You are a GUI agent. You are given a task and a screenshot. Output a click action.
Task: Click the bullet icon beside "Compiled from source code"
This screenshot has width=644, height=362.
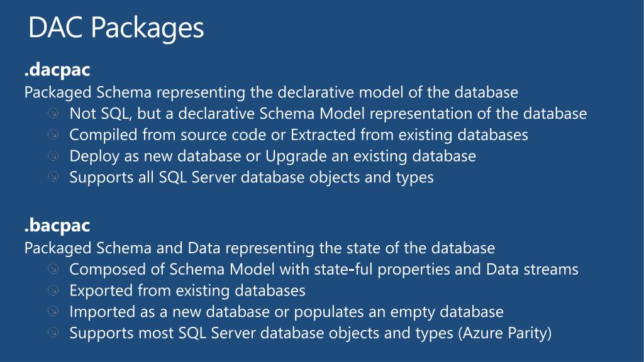53,134
